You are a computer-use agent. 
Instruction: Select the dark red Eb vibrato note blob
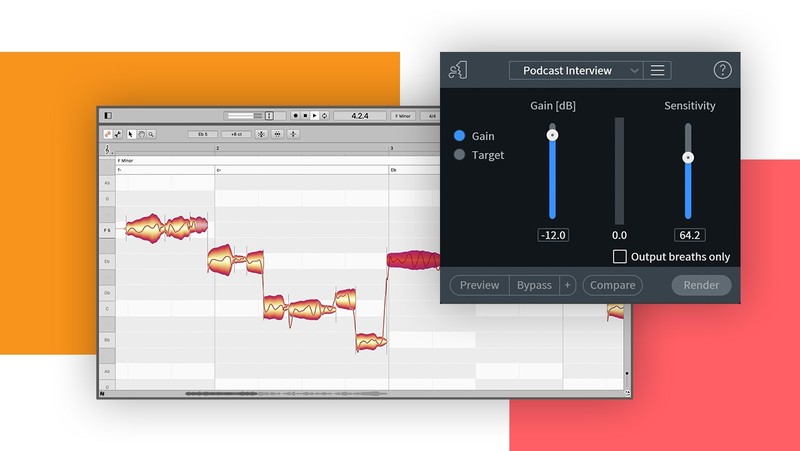[414, 260]
